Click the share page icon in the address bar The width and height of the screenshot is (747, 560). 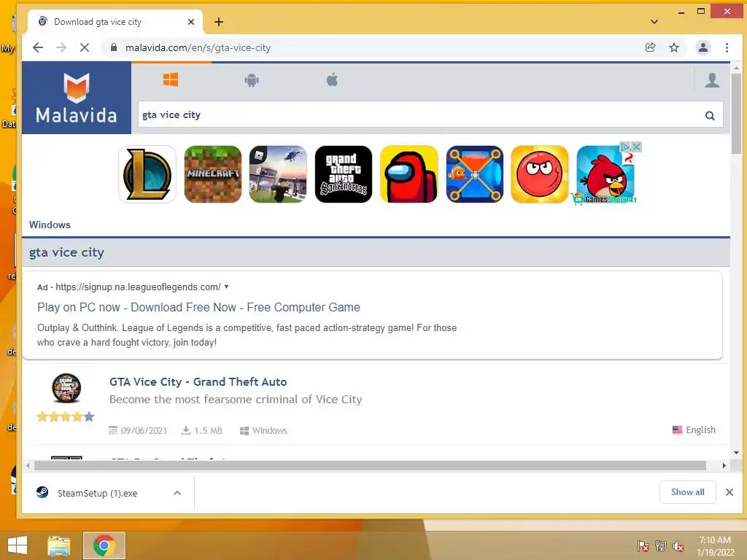click(650, 47)
